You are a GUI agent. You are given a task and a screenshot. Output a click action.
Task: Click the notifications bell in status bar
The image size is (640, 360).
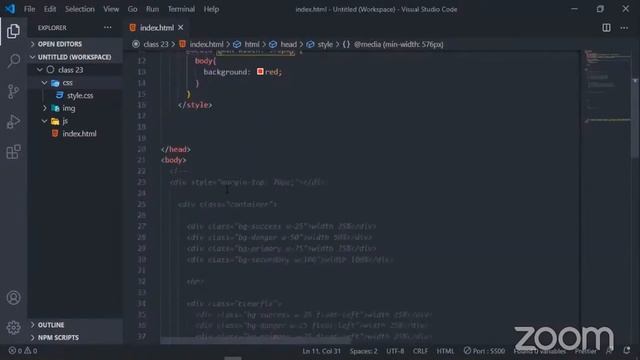click(x=627, y=351)
